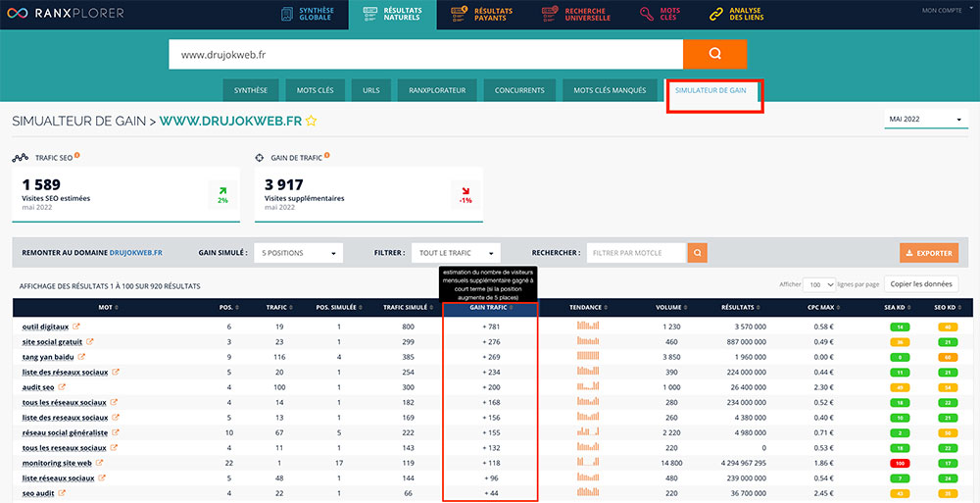This screenshot has width=980, height=503.
Task: Sort by SEO KD column header
Action: coord(947,307)
